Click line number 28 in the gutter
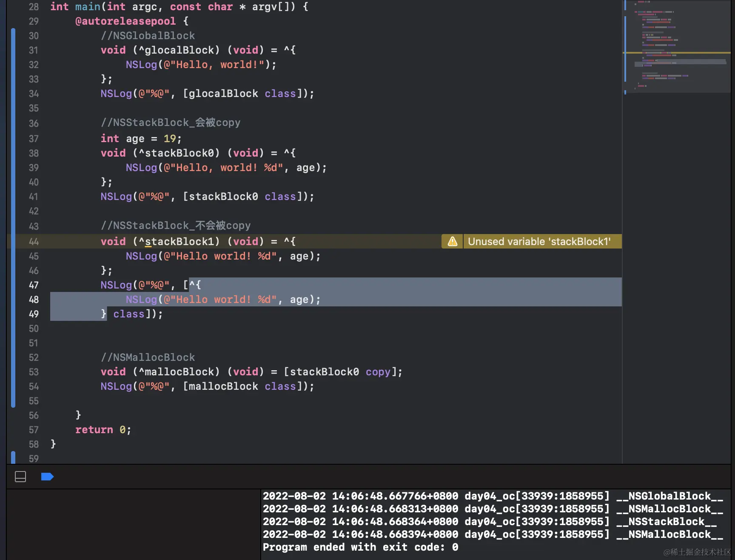This screenshot has width=735, height=560. [x=34, y=7]
